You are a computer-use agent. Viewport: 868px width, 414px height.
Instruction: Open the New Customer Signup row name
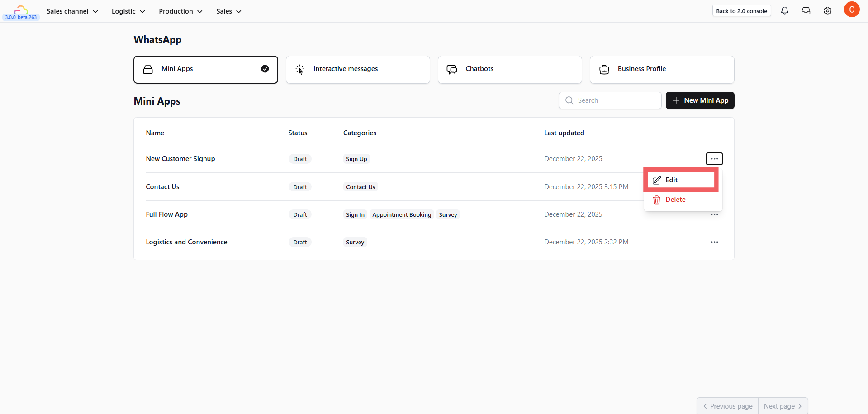point(180,159)
